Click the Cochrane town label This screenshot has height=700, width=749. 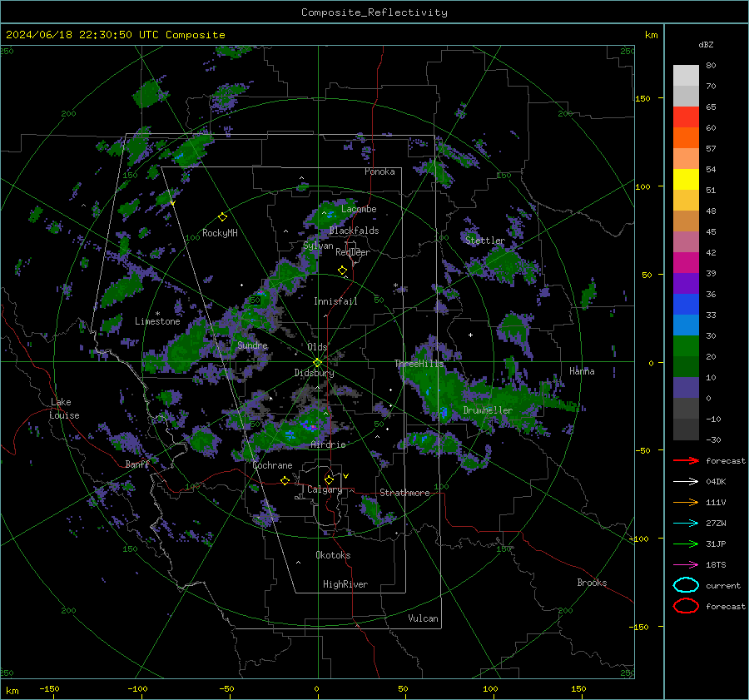coord(272,465)
